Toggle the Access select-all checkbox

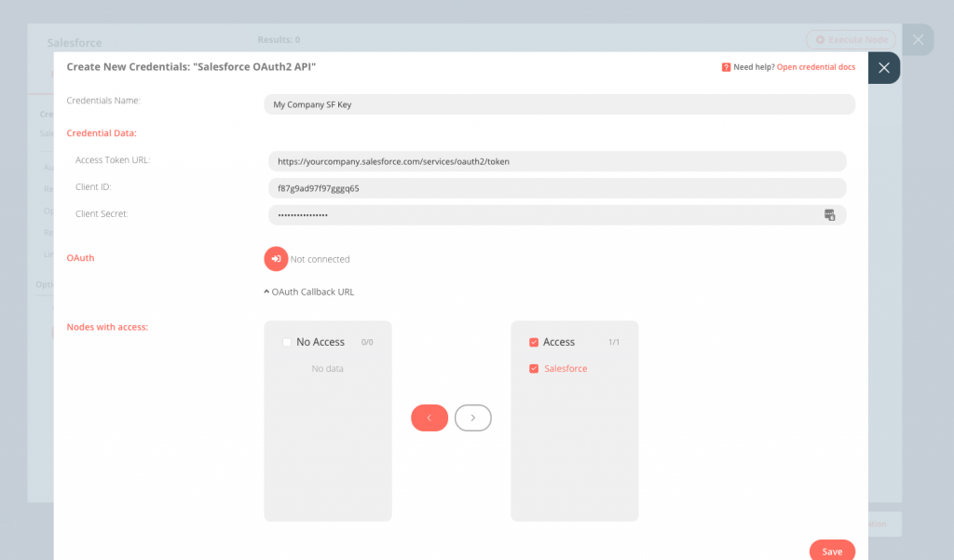(534, 343)
